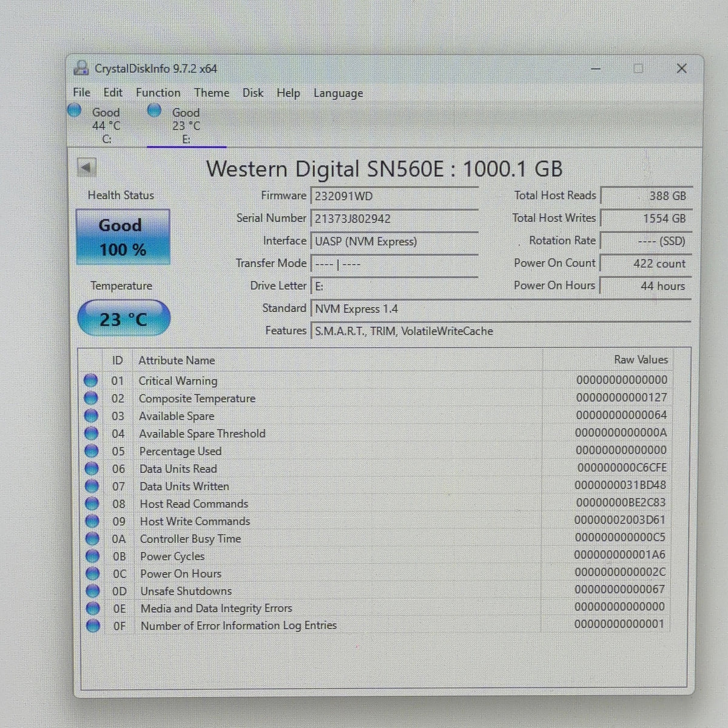Click the Composite Temperature status orb
Viewport: 728px width, 728px height.
tap(91, 398)
